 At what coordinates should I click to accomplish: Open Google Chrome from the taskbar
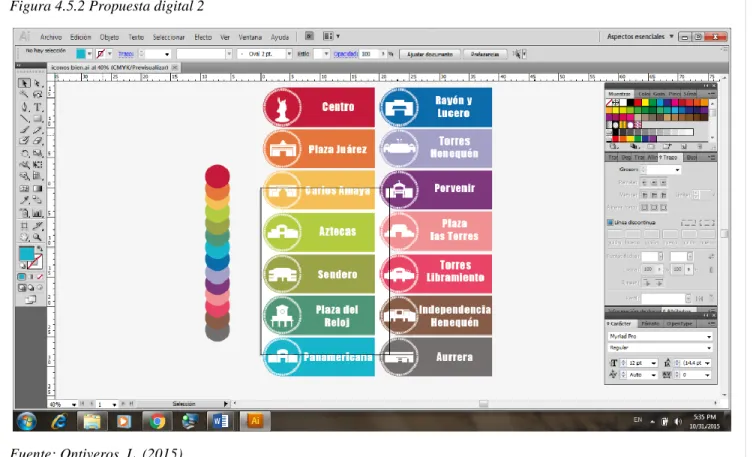pos(157,421)
